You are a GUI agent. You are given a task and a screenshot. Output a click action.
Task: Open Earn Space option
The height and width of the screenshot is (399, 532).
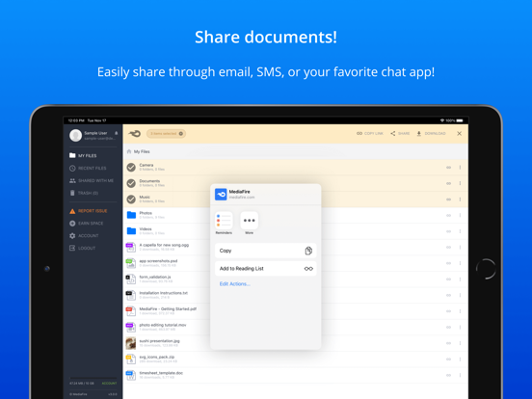(x=86, y=224)
